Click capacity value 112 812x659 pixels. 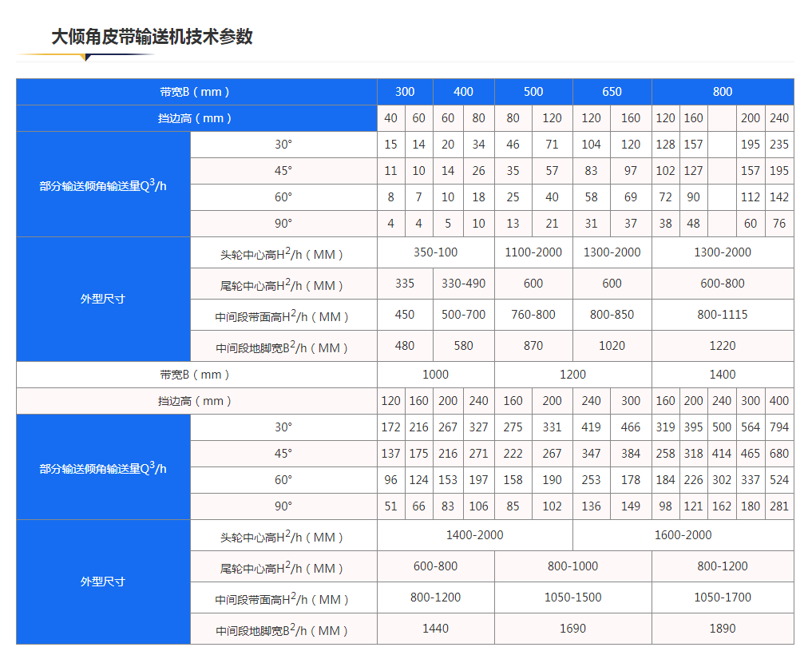751,197
